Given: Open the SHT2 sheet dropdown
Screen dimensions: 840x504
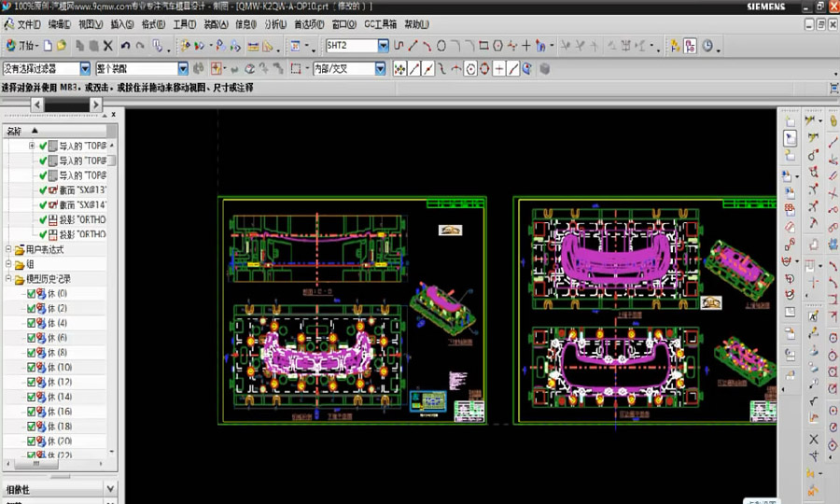Looking at the screenshot, I should tap(383, 45).
